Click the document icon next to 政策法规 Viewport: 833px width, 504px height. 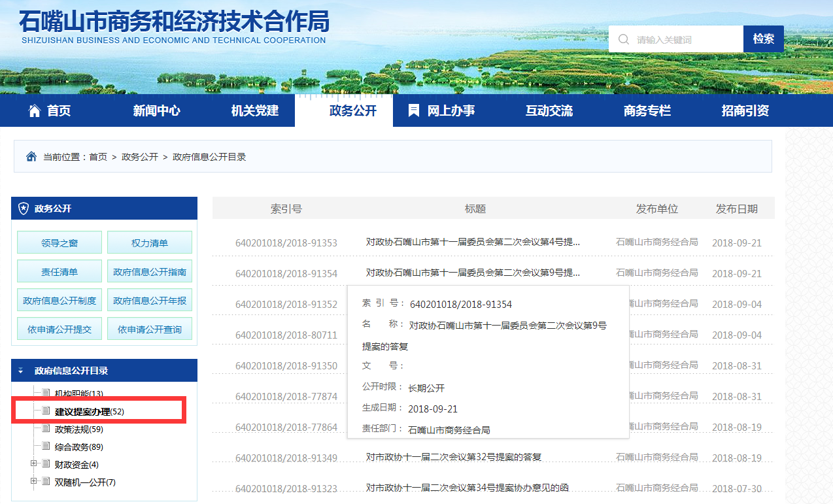[x=46, y=429]
